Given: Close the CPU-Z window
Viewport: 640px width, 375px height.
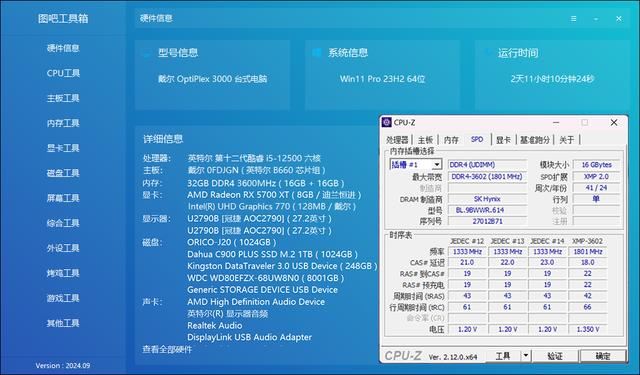Looking at the screenshot, I should (x=614, y=122).
